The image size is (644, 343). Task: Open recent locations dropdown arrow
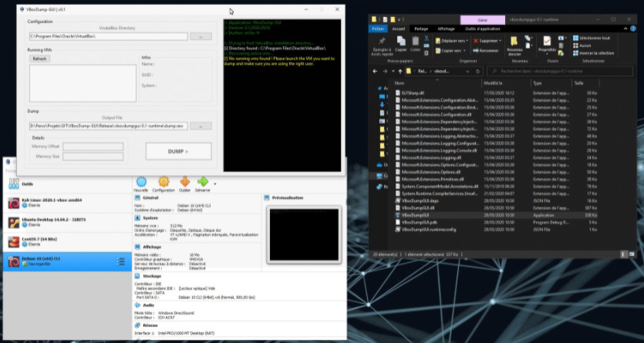pyautogui.click(x=393, y=71)
